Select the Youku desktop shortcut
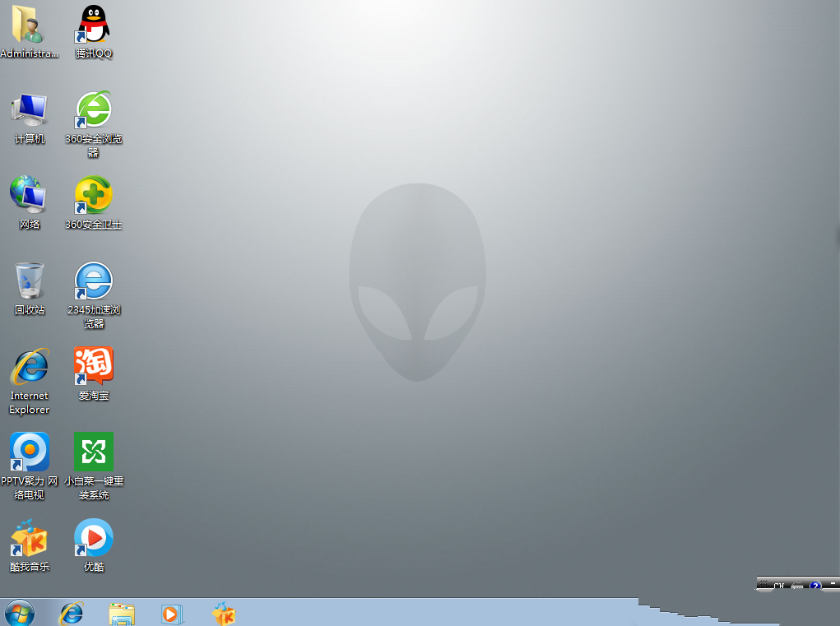This screenshot has width=840, height=626. click(x=93, y=538)
